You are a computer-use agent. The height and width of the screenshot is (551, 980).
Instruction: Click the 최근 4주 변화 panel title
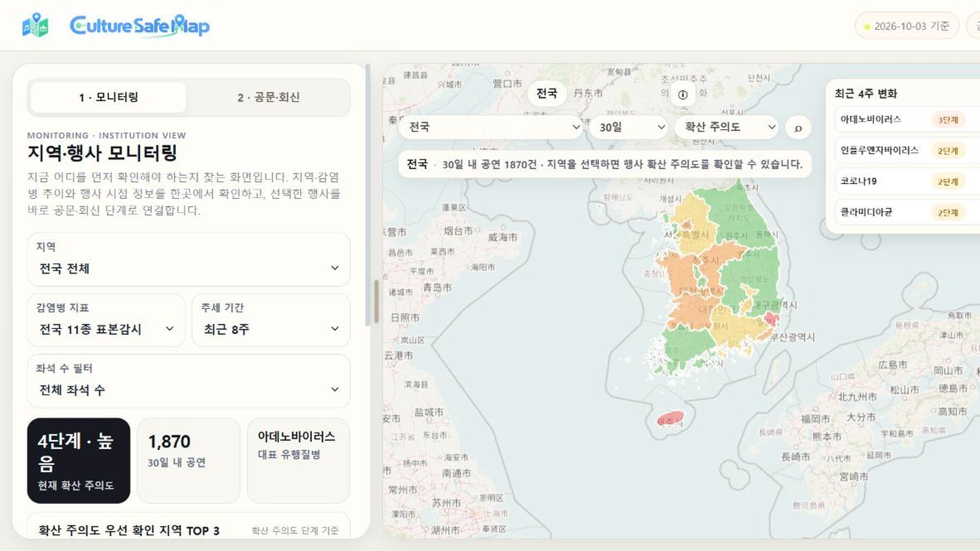tap(865, 94)
